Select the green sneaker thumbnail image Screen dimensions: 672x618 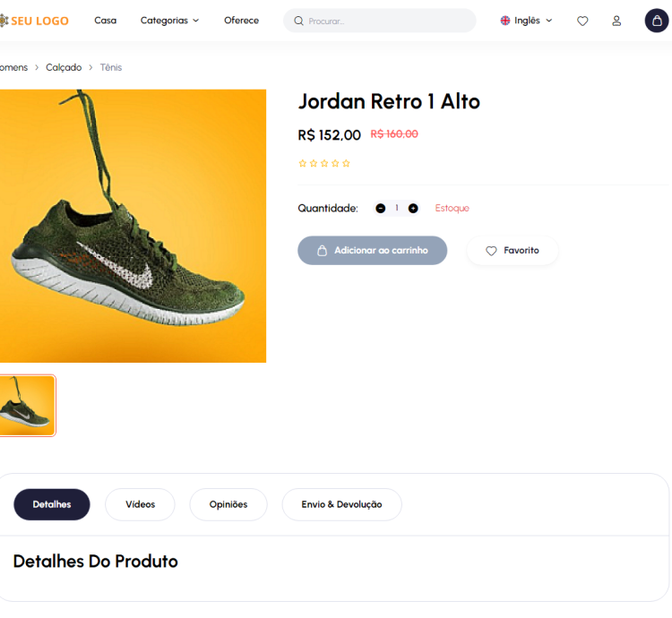(27, 406)
